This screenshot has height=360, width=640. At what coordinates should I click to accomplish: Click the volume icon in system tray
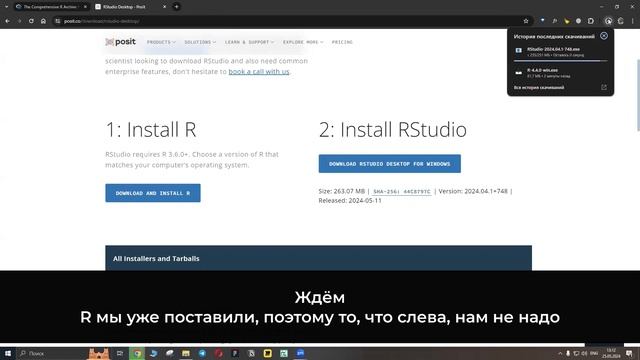click(584, 353)
